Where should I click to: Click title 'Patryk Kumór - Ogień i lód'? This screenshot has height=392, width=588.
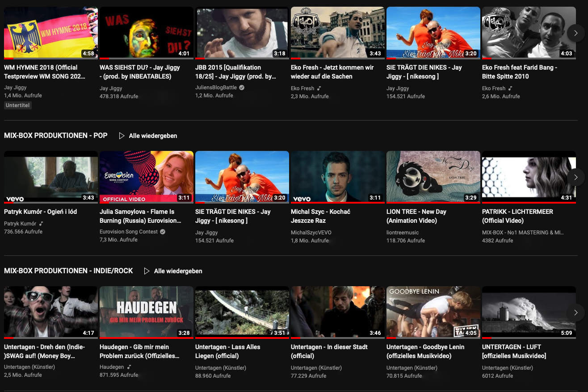pos(41,212)
